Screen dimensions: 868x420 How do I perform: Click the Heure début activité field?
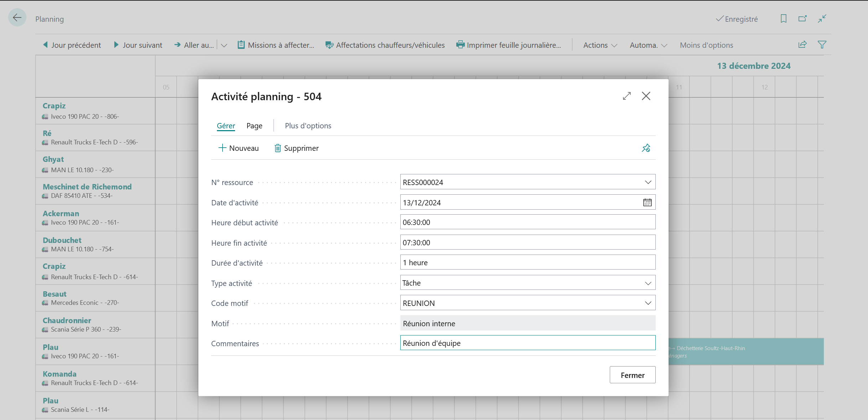[x=527, y=222]
